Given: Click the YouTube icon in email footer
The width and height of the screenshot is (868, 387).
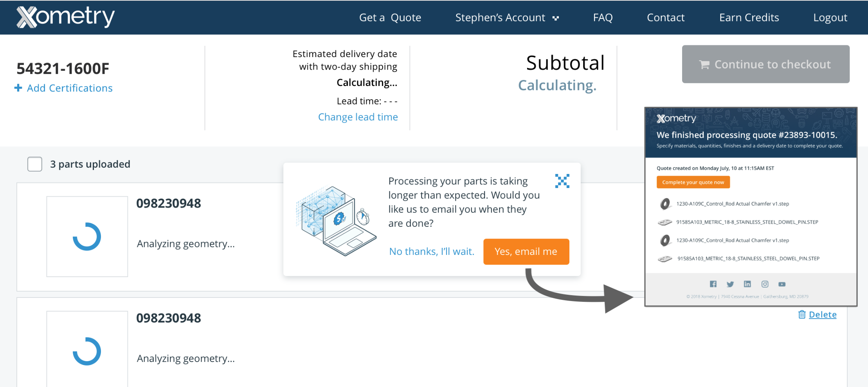Looking at the screenshot, I should (x=782, y=284).
